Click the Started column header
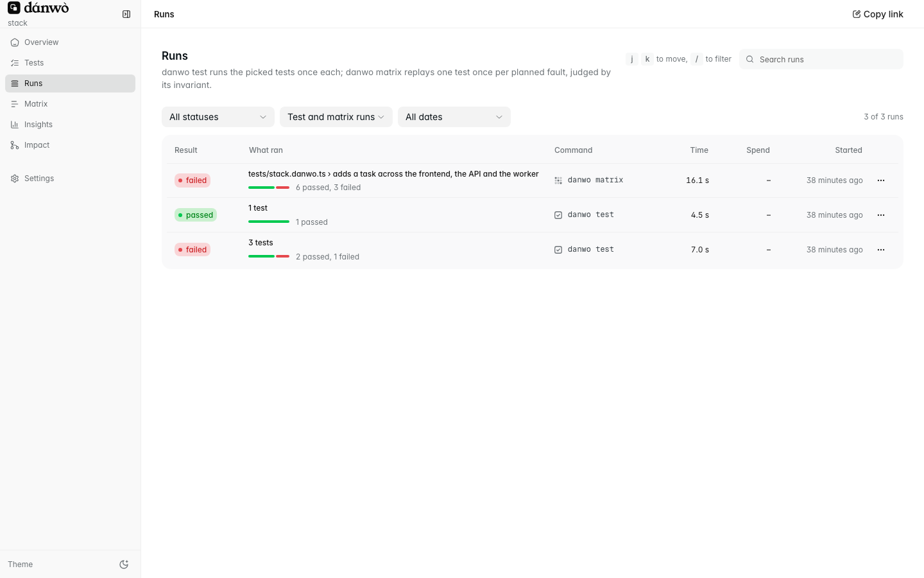This screenshot has height=578, width=924. point(848,150)
